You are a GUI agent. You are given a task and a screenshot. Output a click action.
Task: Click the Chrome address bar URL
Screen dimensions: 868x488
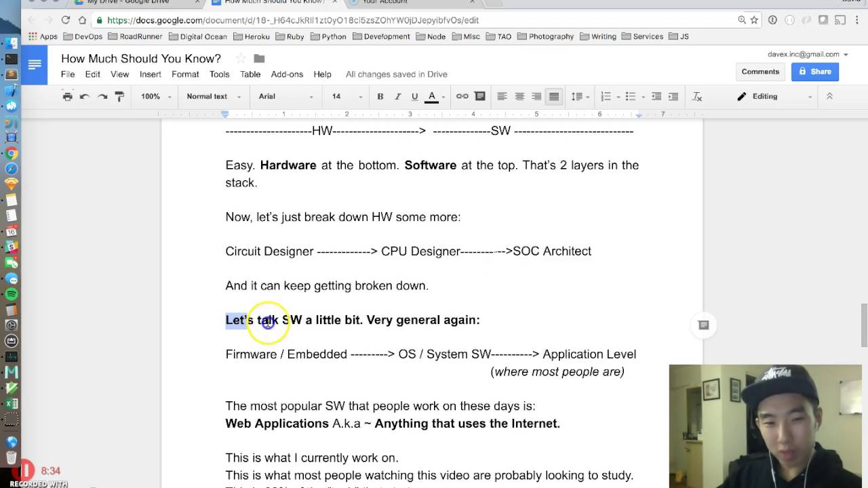coord(293,20)
